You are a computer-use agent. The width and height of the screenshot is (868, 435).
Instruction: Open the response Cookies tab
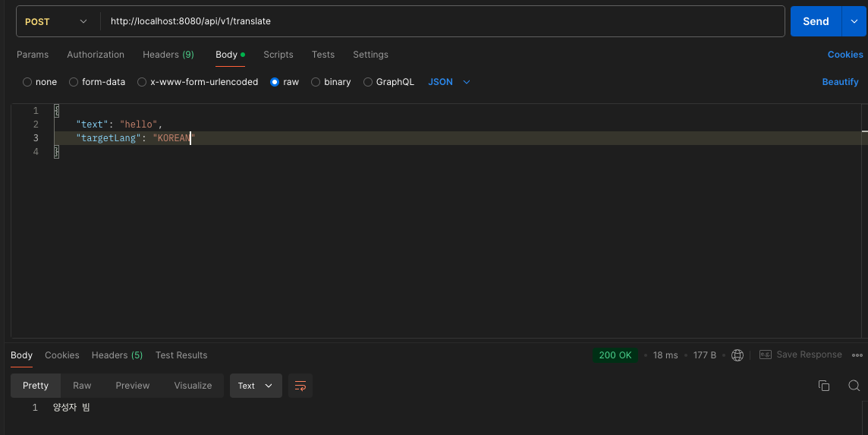62,355
